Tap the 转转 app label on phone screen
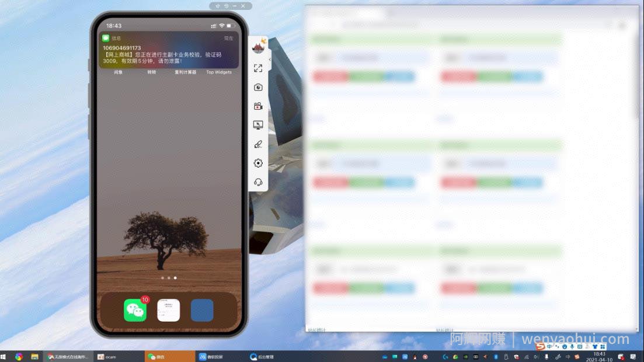644x362 pixels. (x=152, y=72)
